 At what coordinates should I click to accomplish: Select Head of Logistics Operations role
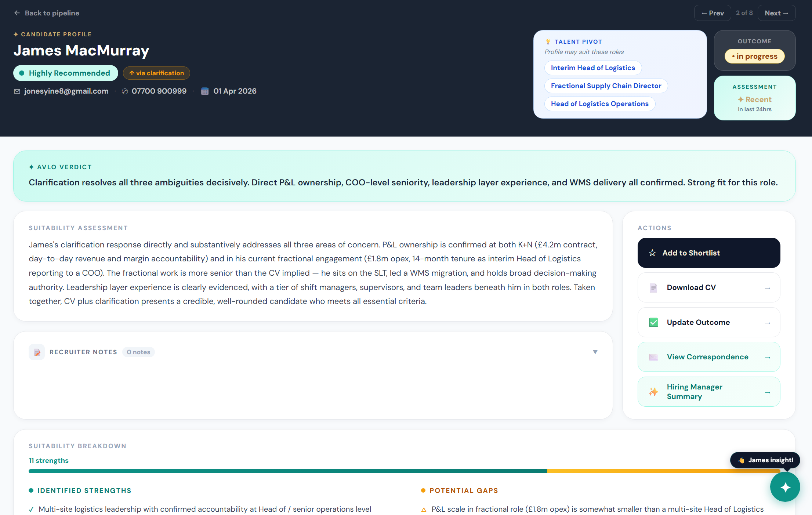pyautogui.click(x=600, y=104)
